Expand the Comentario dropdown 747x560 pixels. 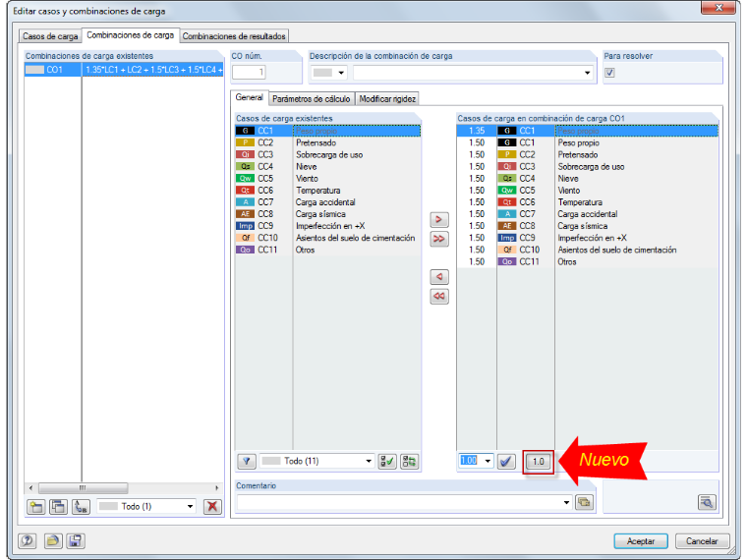[x=566, y=502]
